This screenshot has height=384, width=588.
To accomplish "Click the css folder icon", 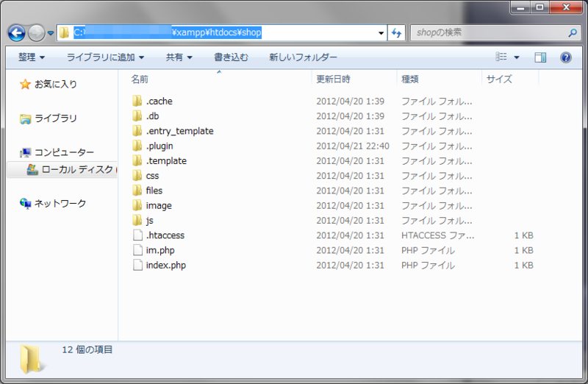I will 137,176.
